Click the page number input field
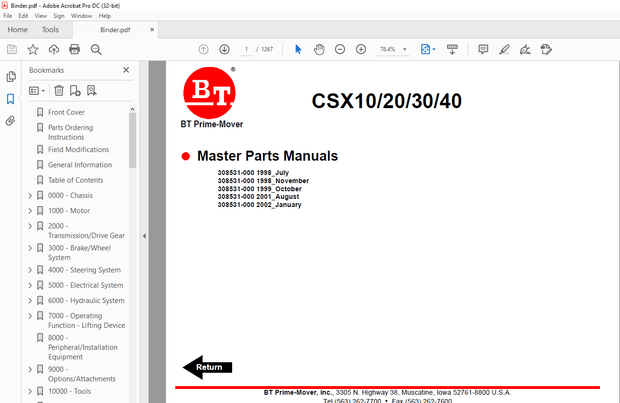Viewport: 620px width, 403px height. pyautogui.click(x=246, y=49)
